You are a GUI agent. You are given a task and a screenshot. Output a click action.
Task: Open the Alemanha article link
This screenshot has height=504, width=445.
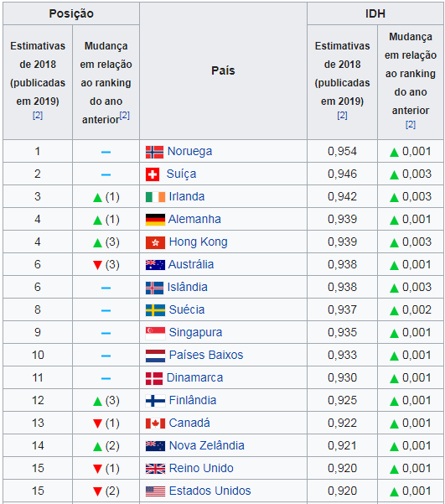pos(194,219)
